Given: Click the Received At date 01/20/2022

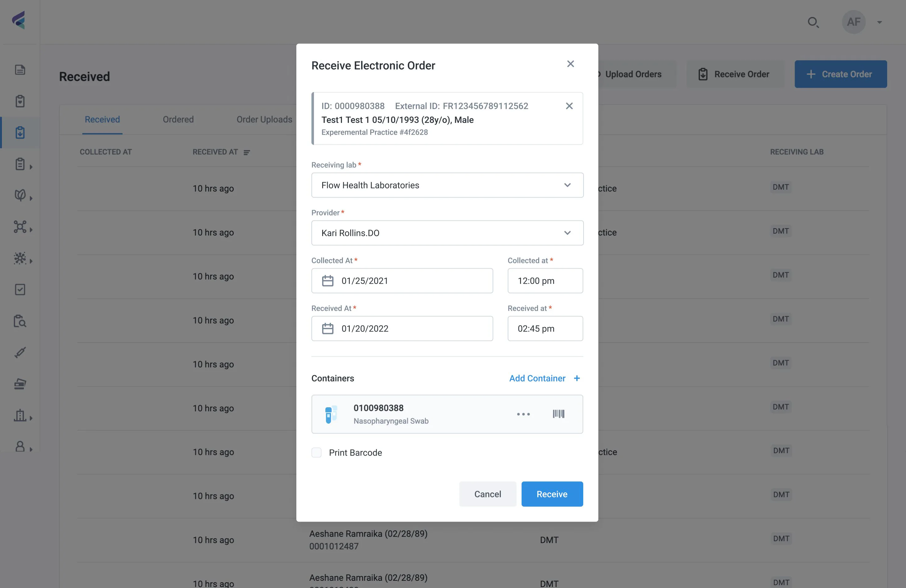Looking at the screenshot, I should (402, 329).
